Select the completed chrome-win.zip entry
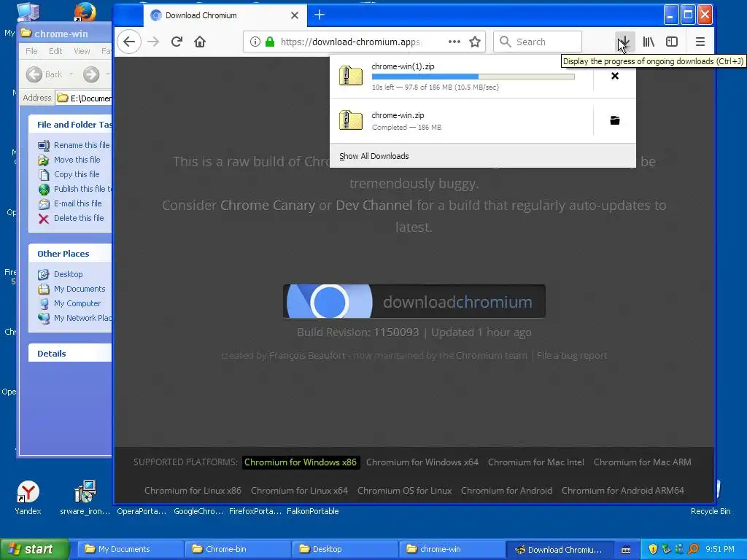 [x=461, y=121]
